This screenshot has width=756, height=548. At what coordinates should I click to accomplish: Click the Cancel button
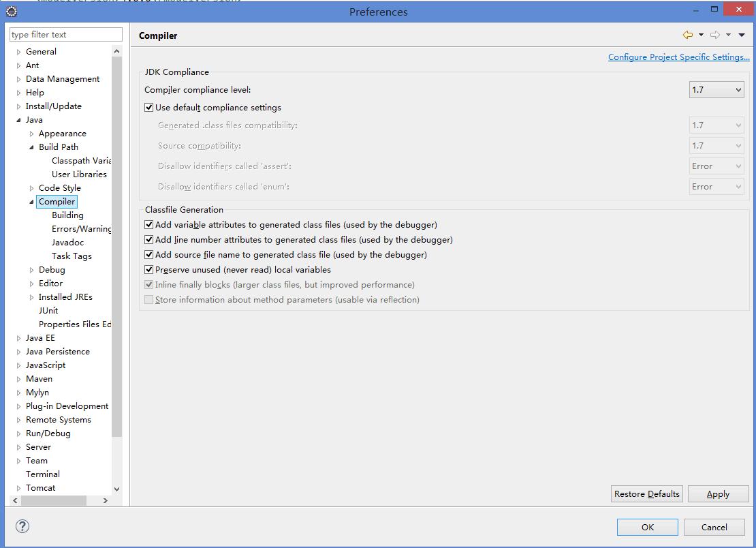(x=714, y=528)
